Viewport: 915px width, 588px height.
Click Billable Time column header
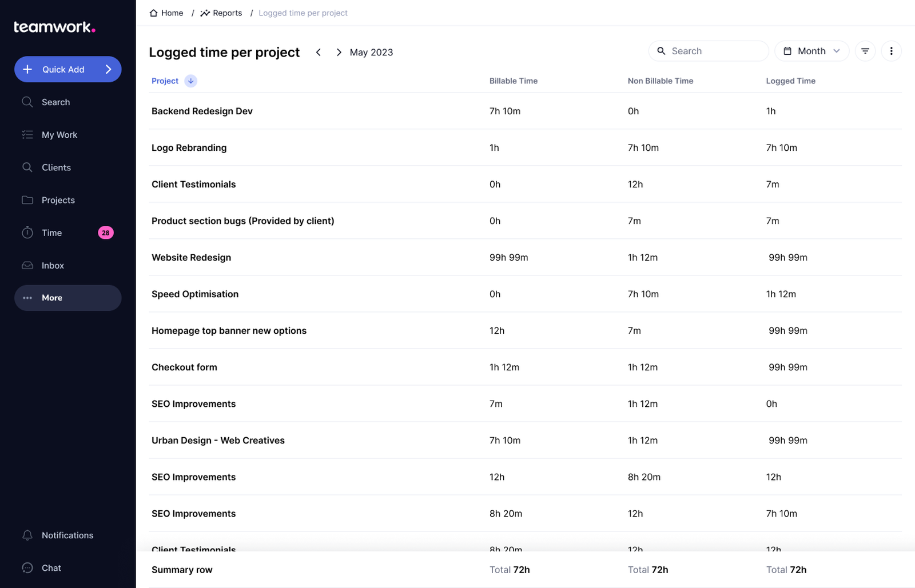514,81
